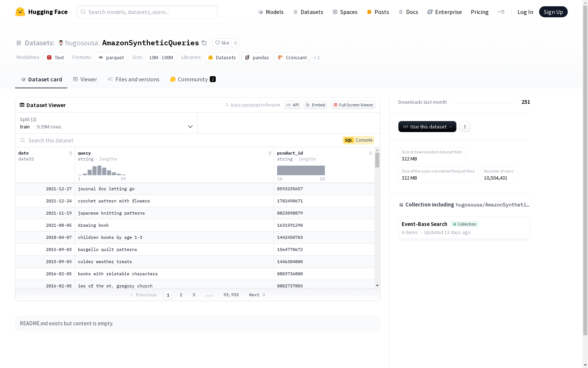Click the Datasets: breadcrumb link

[x=40, y=43]
